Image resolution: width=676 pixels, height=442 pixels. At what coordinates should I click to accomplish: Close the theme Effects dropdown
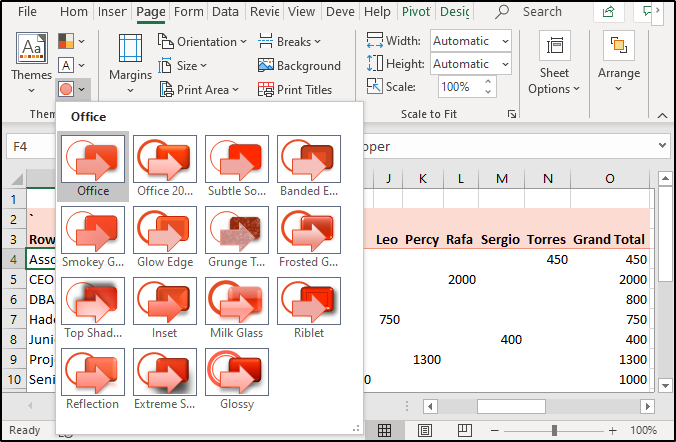click(72, 89)
